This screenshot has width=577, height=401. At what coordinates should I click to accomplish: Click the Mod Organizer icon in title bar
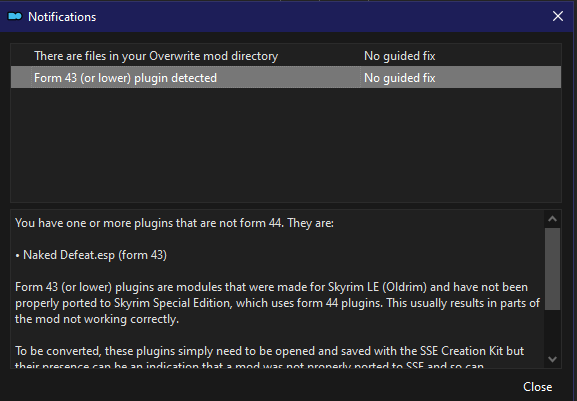pyautogui.click(x=15, y=17)
